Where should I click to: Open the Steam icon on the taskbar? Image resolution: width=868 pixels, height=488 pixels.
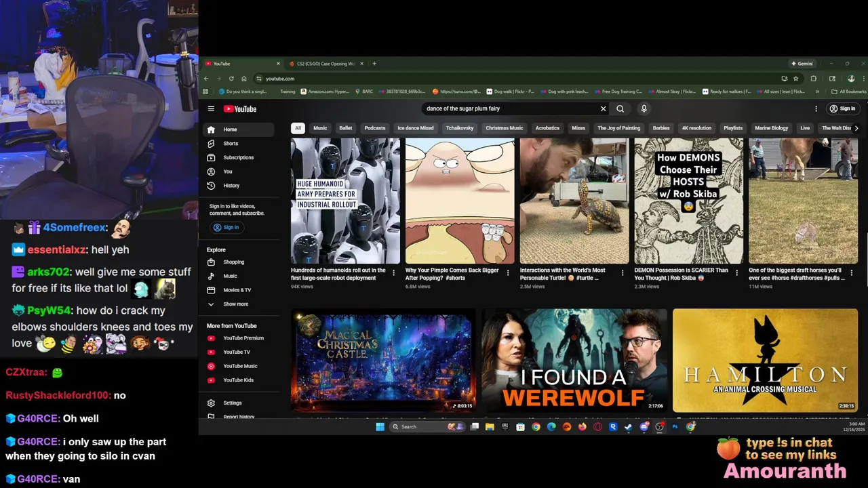629,427
